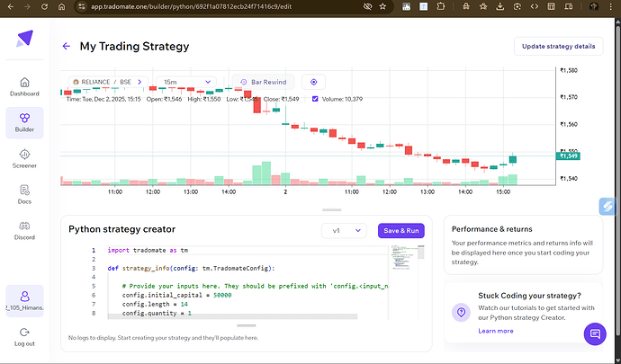
Task: Expand the v1 version dropdown
Action: click(346, 230)
